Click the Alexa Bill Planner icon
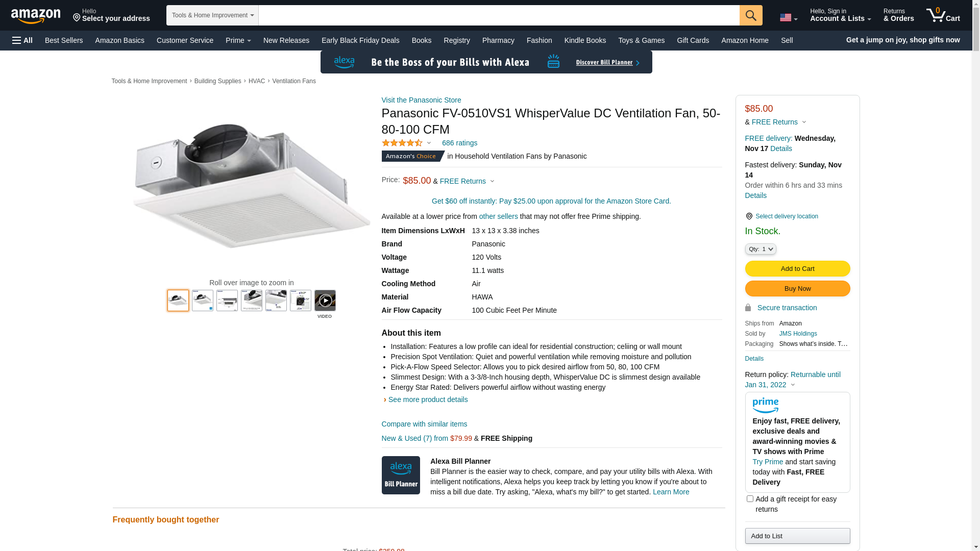The image size is (980, 551). coord(401,475)
